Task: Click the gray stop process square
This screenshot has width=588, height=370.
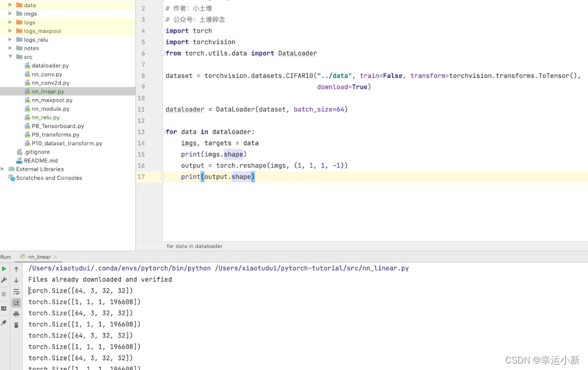Action: [4, 294]
